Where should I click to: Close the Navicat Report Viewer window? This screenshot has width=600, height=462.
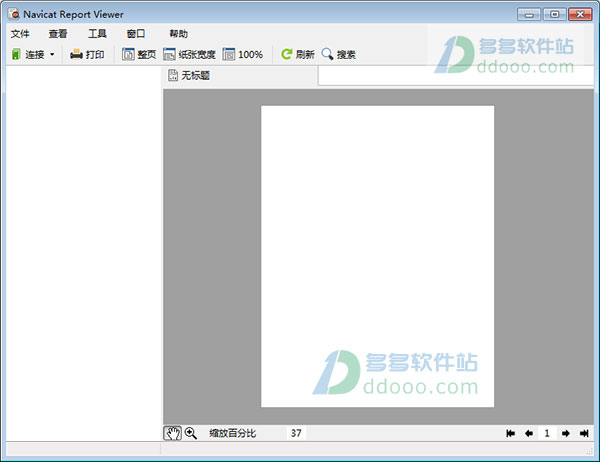(x=580, y=15)
